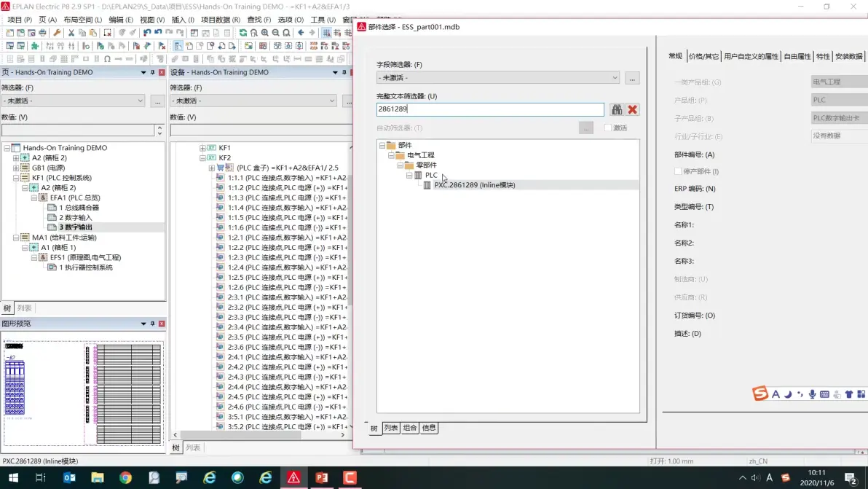Click the green refresh/redraw icon
868x489 pixels.
click(x=243, y=33)
